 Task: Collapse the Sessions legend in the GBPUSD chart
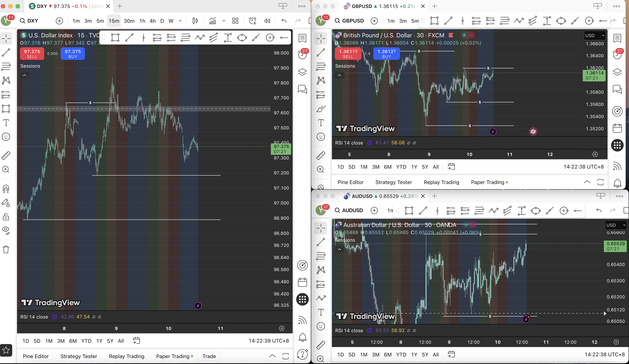coord(339,75)
